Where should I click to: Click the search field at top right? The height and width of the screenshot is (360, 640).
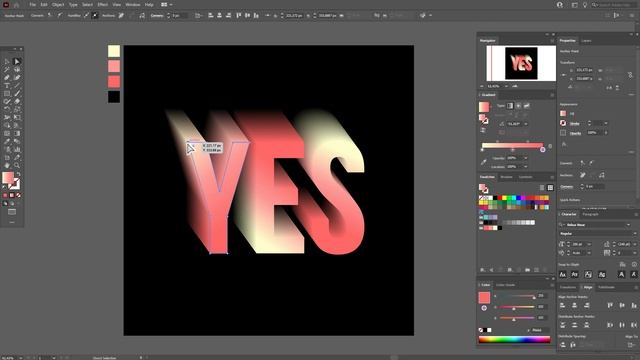(614, 5)
